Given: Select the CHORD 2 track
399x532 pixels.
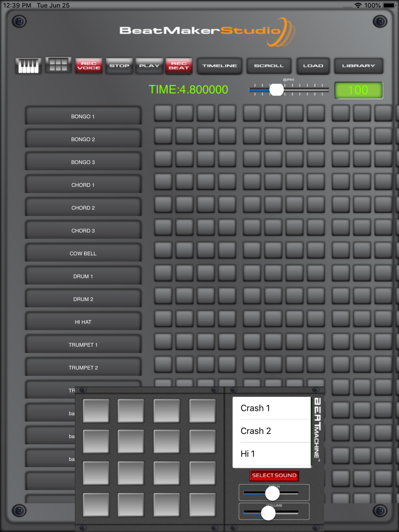Looking at the screenshot, I should 83,207.
